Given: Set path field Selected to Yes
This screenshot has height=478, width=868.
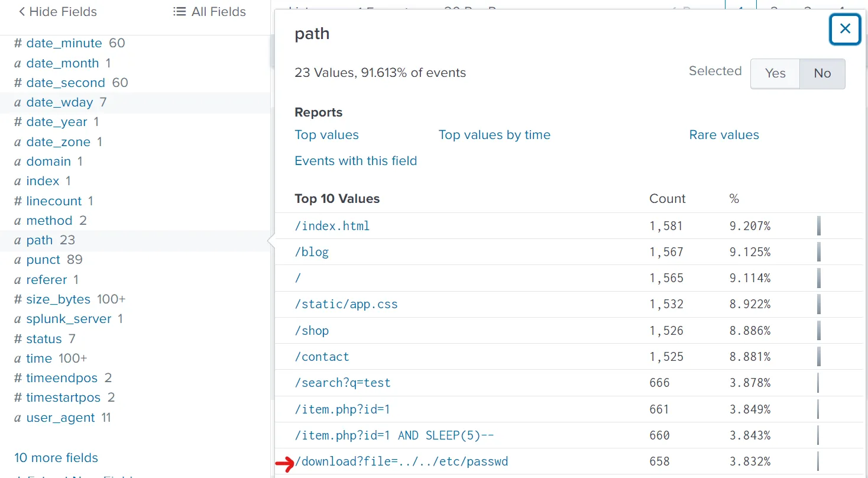Looking at the screenshot, I should coord(775,73).
